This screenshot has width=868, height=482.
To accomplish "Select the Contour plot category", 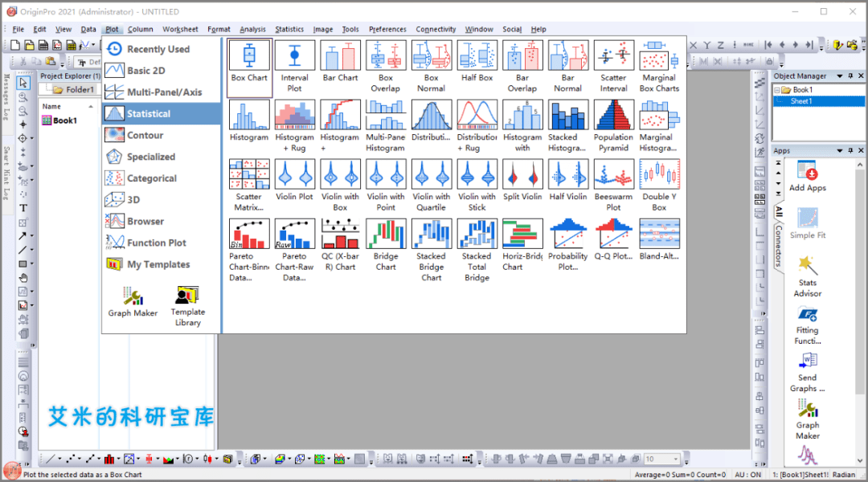I will [161, 135].
